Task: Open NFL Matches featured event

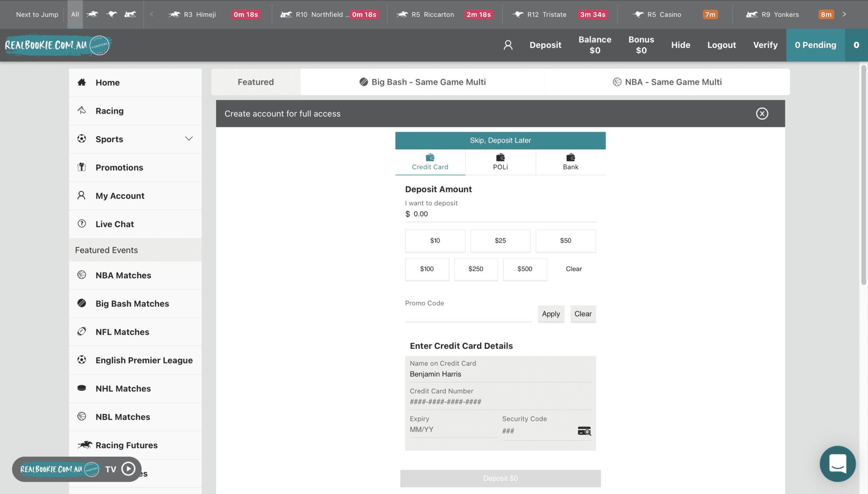Action: coord(135,332)
